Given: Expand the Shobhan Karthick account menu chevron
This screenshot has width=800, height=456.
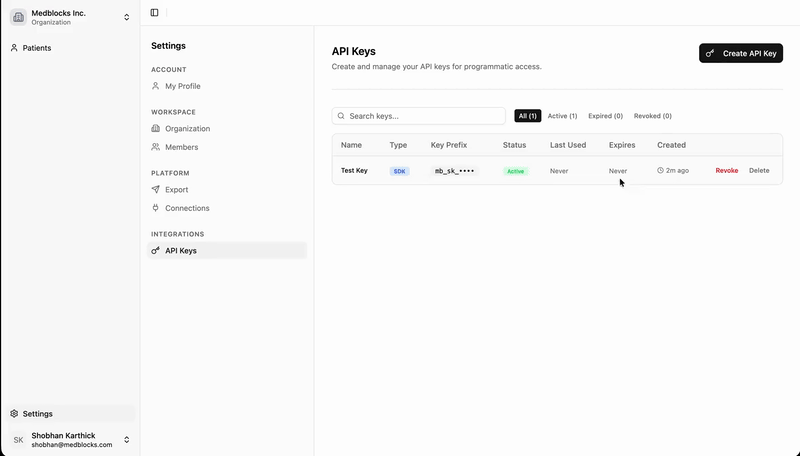Looking at the screenshot, I should tap(127, 440).
